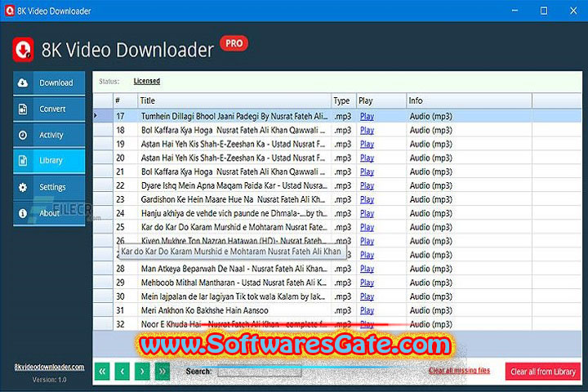Click row header of track 17
The image size is (588, 392).
click(103, 116)
